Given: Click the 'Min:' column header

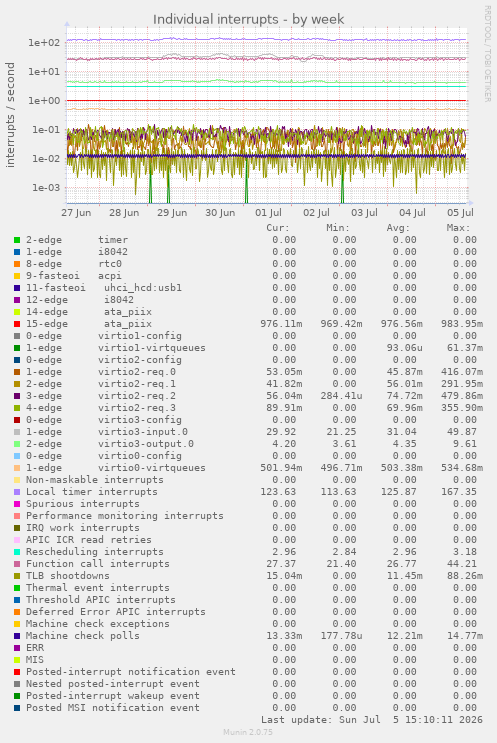Looking at the screenshot, I should click(338, 228).
